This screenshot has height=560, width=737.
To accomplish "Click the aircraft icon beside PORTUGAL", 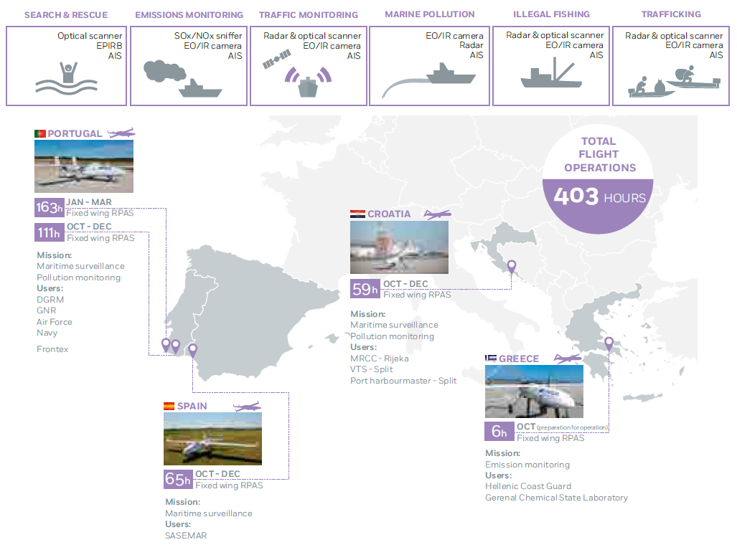I will coord(121,133).
